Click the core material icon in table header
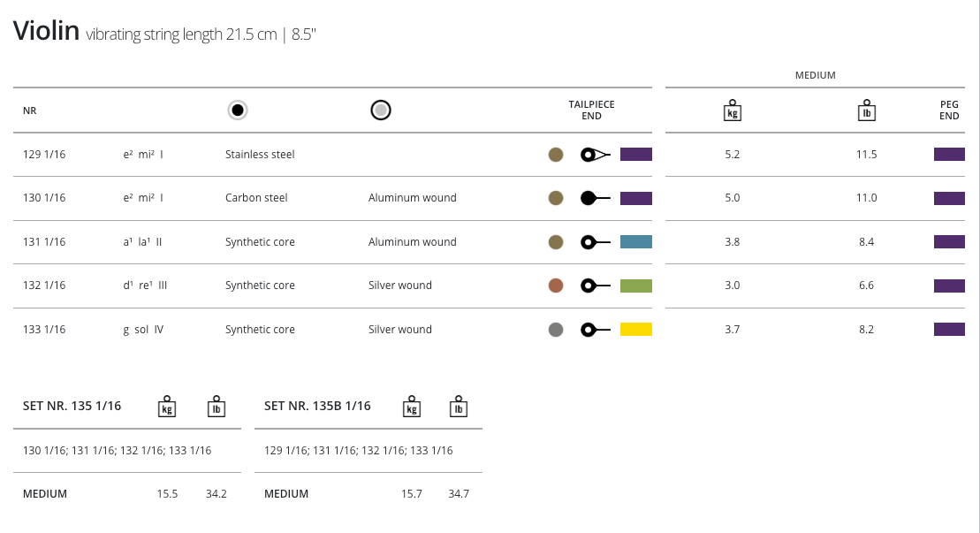980x533 pixels. tap(237, 110)
